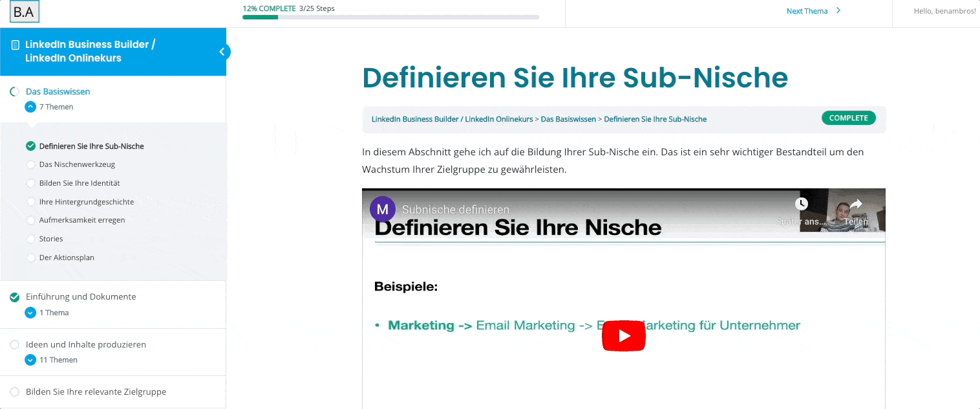
Task: Click the B.A logo
Action: tap(25, 12)
